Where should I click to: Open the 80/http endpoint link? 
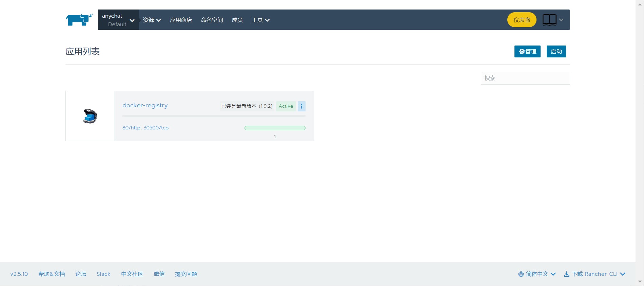(x=131, y=128)
